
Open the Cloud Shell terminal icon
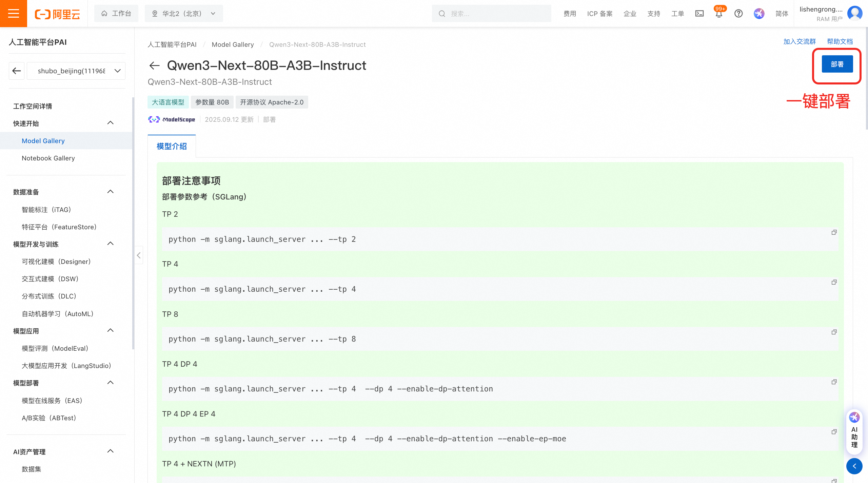point(699,14)
